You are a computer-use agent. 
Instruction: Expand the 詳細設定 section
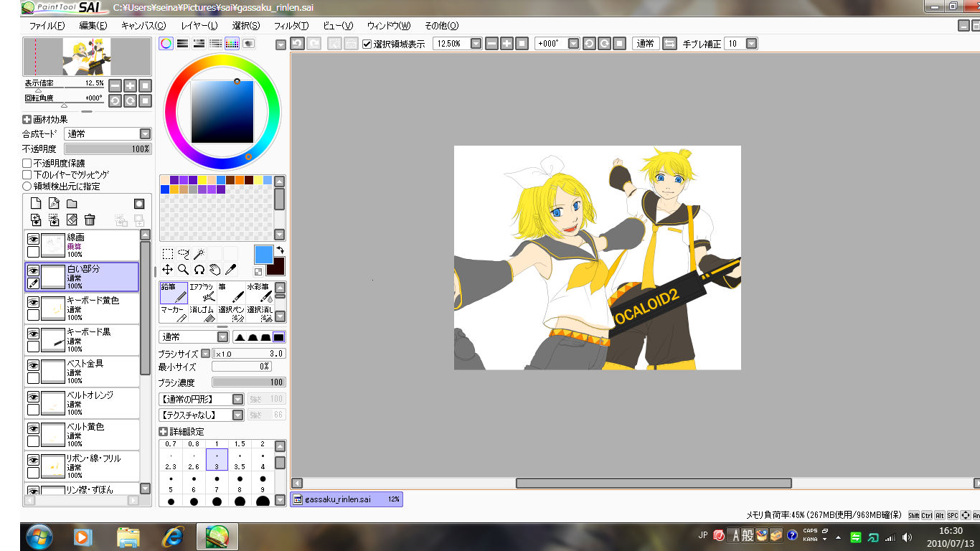coord(163,432)
